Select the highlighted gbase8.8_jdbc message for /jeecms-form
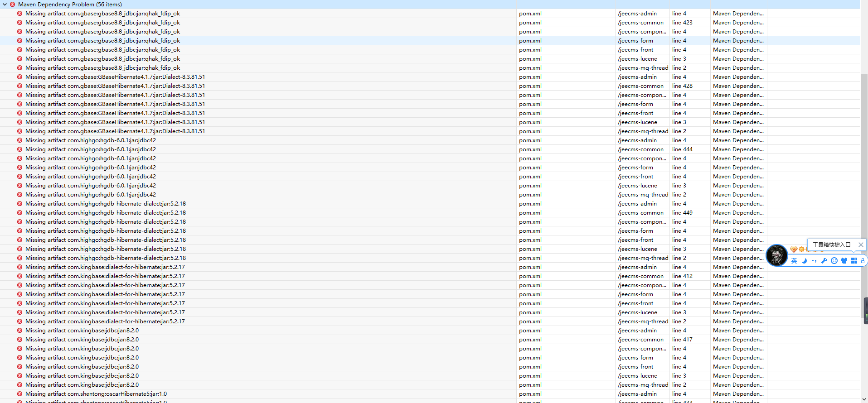Viewport: 868px width, 403px height. coord(103,41)
